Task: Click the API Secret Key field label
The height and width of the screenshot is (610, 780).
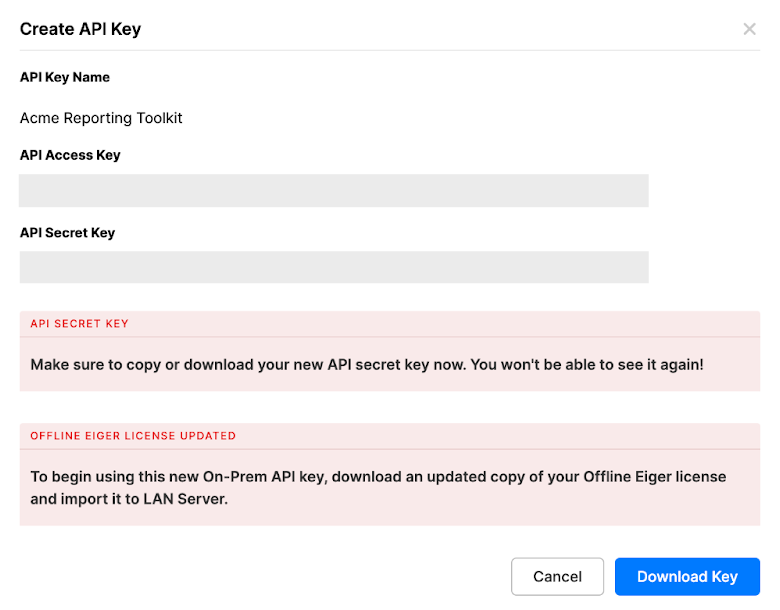Action: [x=67, y=233]
